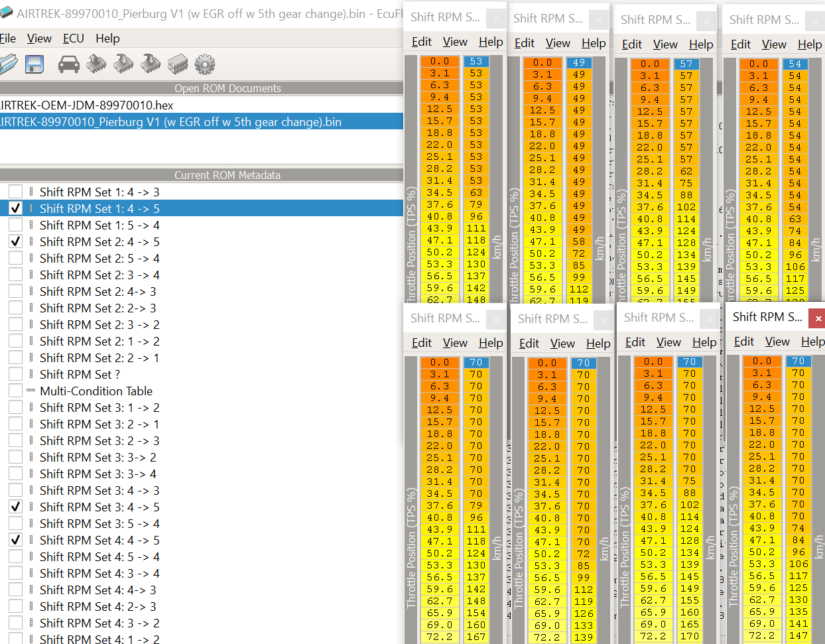Click the stacked memory chips icon
This screenshot has width=825, height=644.
coord(178,64)
